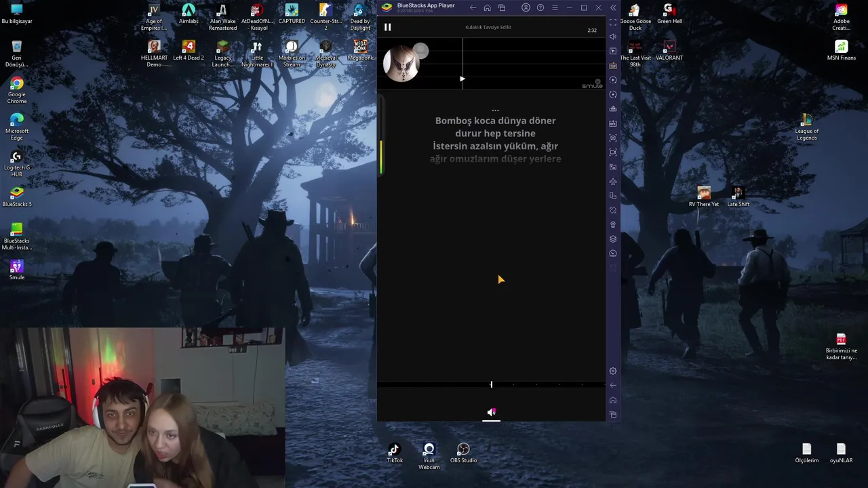868x488 pixels.
Task: Click the sidebar back arrow near bottom
Action: click(613, 385)
